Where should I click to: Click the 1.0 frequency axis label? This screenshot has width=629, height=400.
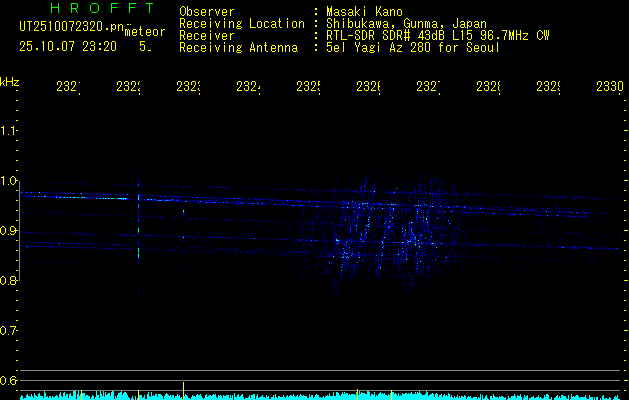8,181
